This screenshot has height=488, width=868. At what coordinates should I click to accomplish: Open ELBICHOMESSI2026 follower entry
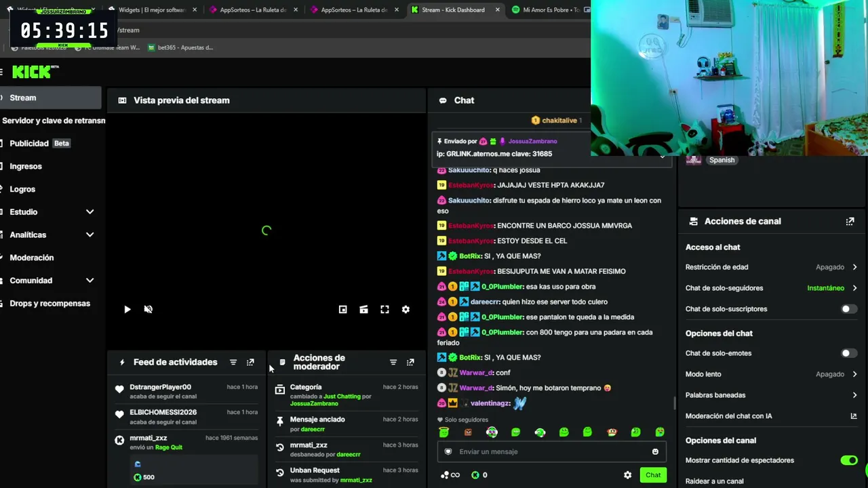[x=187, y=416]
